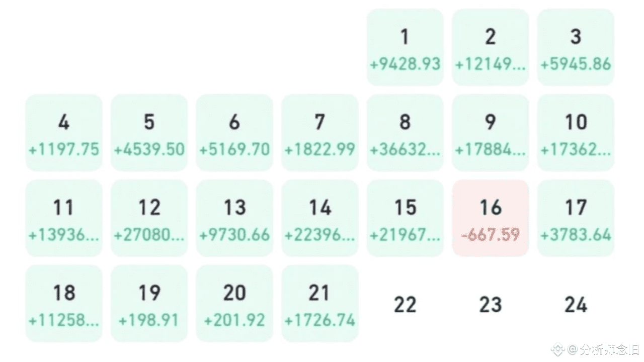Select day 4 with +1197.75 gain

[x=64, y=132]
